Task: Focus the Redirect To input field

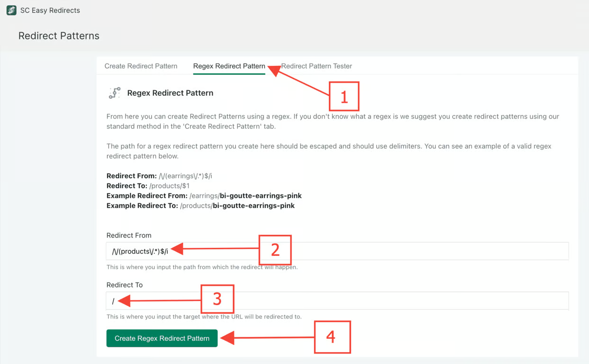Action: click(x=337, y=300)
